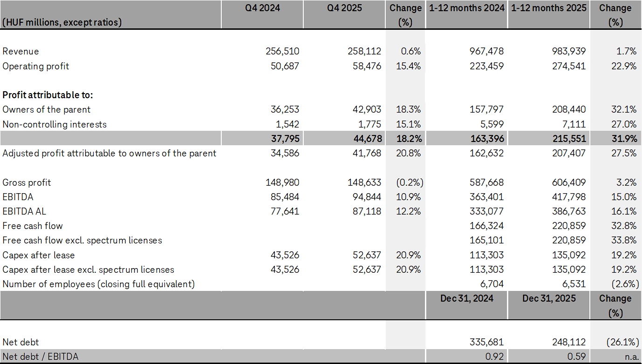Click the 1-12 months 2024 header
The height and width of the screenshot is (364, 642).
point(466,8)
